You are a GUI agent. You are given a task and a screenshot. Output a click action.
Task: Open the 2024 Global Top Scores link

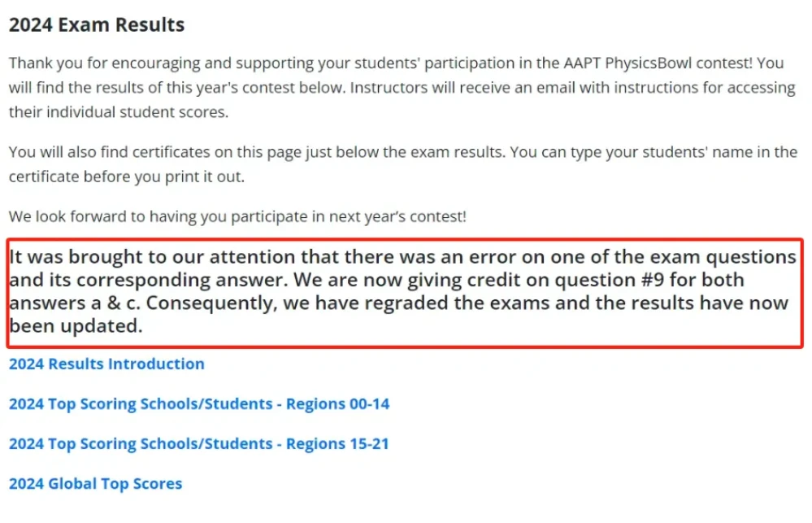click(96, 484)
